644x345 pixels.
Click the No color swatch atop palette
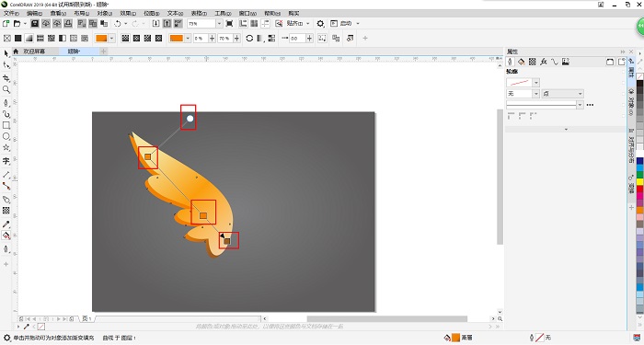pos(640,76)
